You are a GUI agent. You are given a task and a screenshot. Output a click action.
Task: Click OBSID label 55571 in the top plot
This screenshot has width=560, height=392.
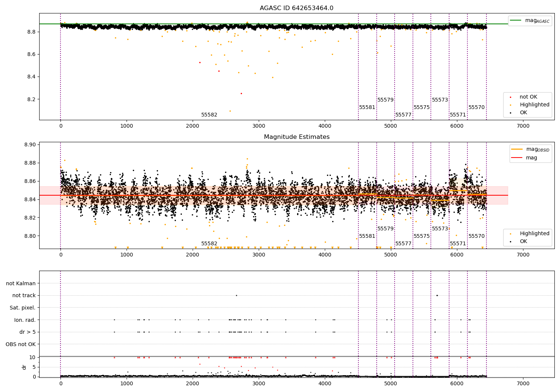pyautogui.click(x=458, y=115)
